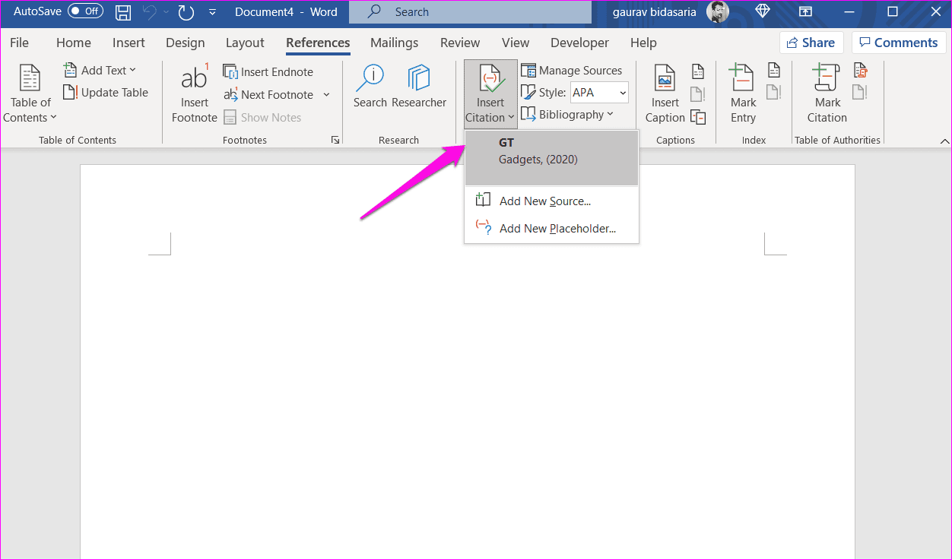This screenshot has height=560, width=952.
Task: Click Update Table in Table of Contents group
Action: pyautogui.click(x=106, y=93)
